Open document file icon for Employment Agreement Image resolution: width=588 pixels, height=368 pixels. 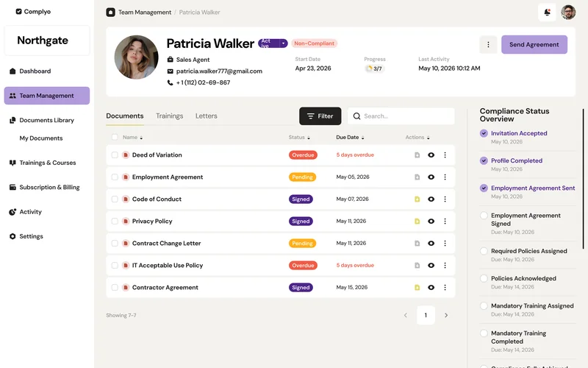pos(417,177)
